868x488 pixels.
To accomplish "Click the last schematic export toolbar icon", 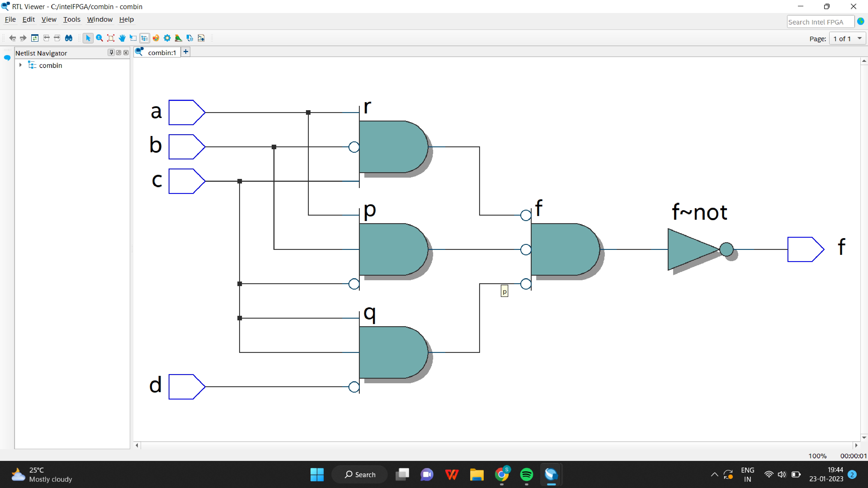I will [201, 38].
